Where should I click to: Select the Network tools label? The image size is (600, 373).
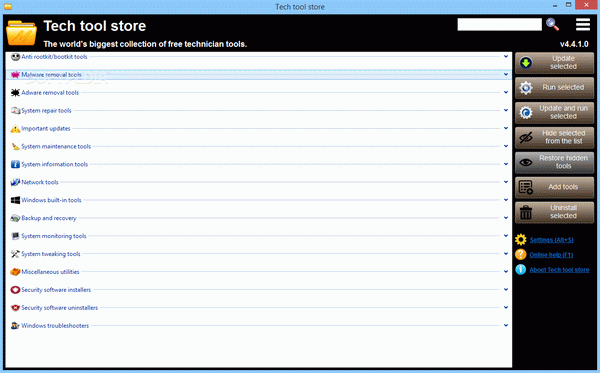40,182
